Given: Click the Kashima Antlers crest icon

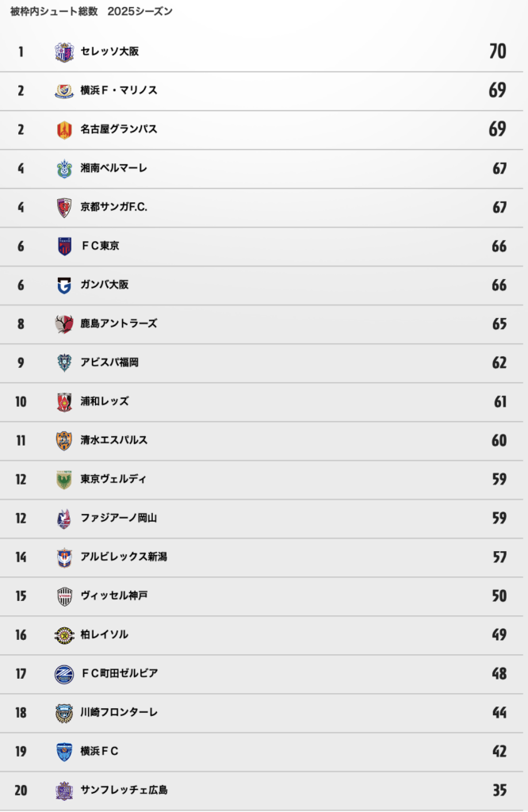Looking at the screenshot, I should (x=64, y=324).
